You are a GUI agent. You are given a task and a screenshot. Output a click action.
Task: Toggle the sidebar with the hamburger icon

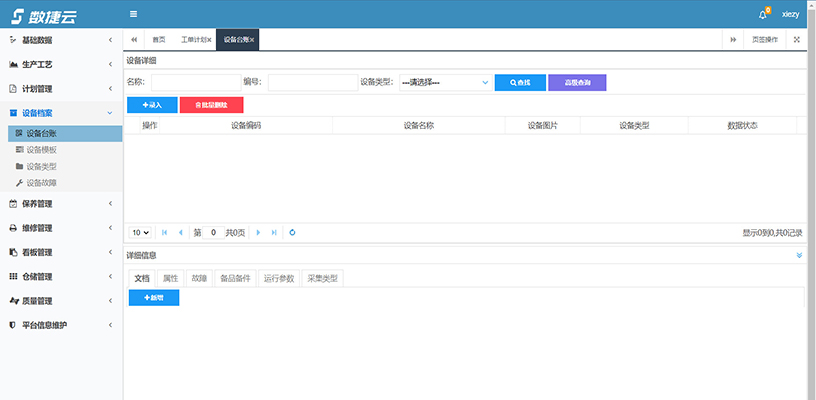tap(134, 14)
